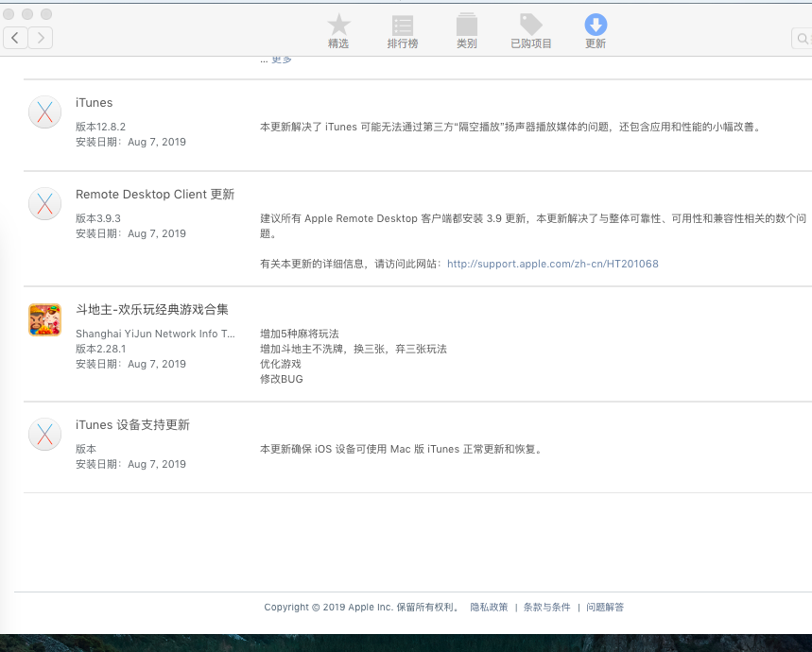Viewport: 812px width, 652px height.
Task: Click the Remote Desktop Client update icon
Action: pos(44,203)
